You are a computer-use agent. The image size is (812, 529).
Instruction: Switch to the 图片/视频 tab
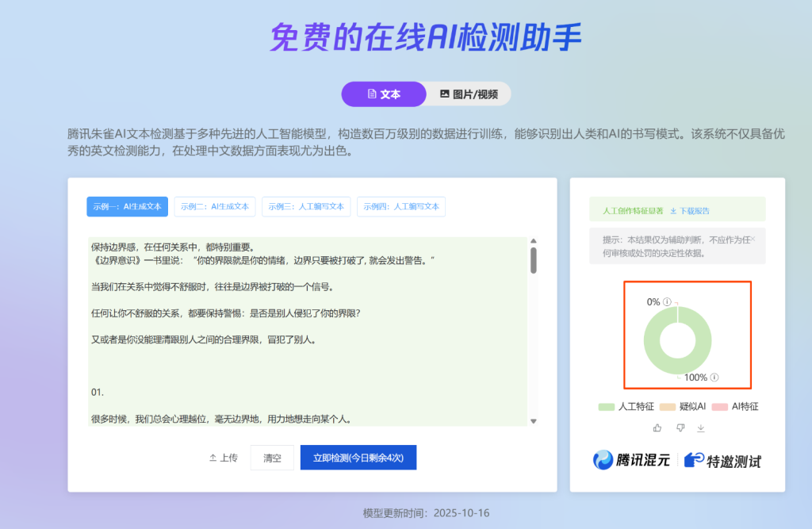point(468,94)
